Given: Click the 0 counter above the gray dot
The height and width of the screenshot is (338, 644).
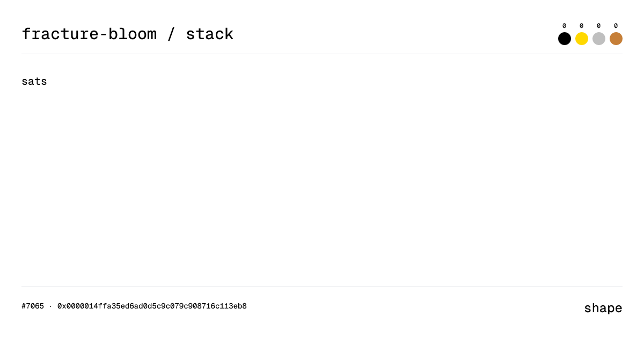Looking at the screenshot, I should click(599, 25).
